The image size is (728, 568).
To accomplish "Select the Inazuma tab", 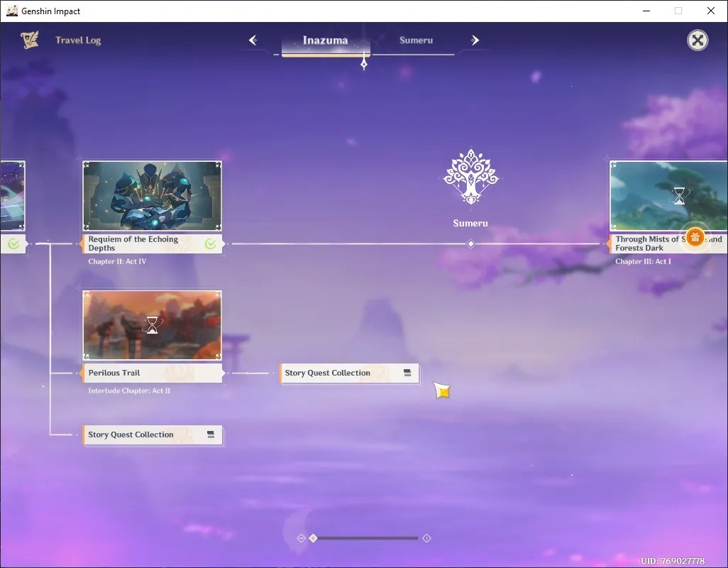I will pos(326,41).
